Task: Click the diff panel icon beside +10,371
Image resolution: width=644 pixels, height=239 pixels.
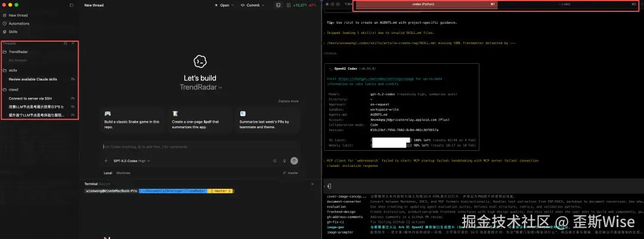Action: point(289,5)
